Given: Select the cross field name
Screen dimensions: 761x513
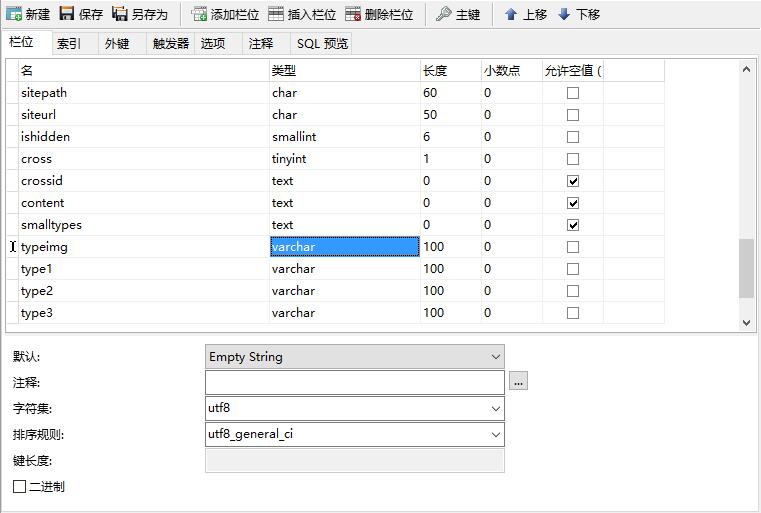Looking at the screenshot, I should (x=36, y=159).
